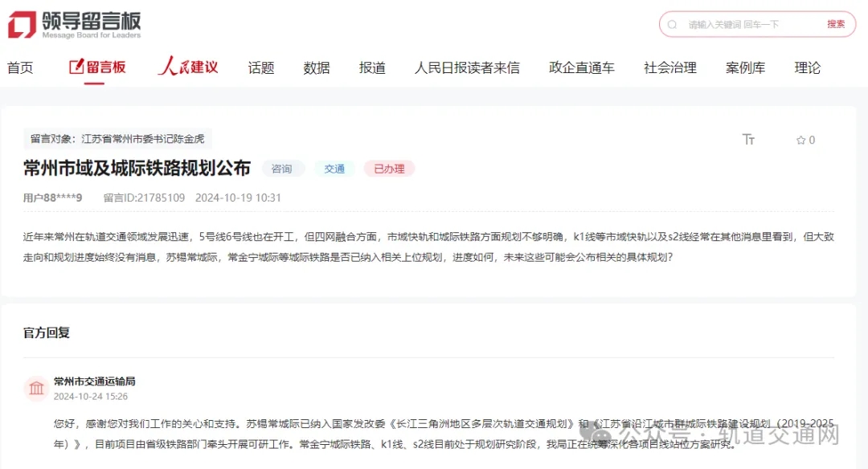
Task: Click the 交通 topic tag
Action: [x=334, y=169]
